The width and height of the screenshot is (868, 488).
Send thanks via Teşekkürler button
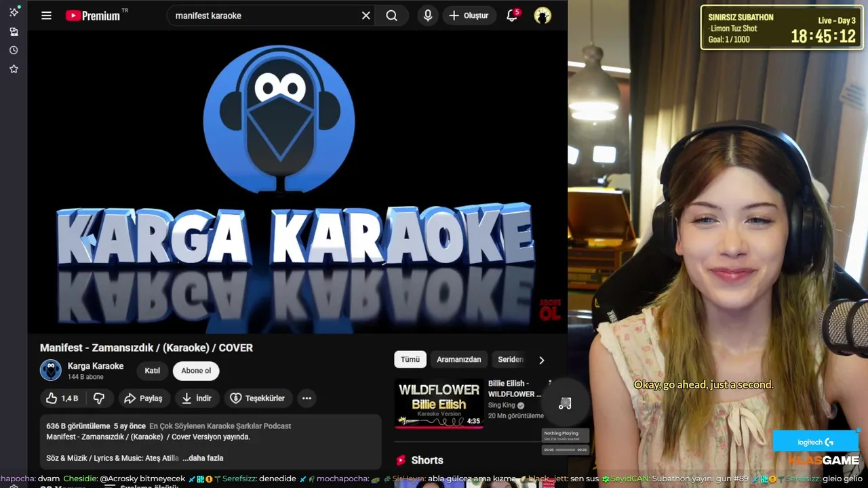tap(258, 399)
